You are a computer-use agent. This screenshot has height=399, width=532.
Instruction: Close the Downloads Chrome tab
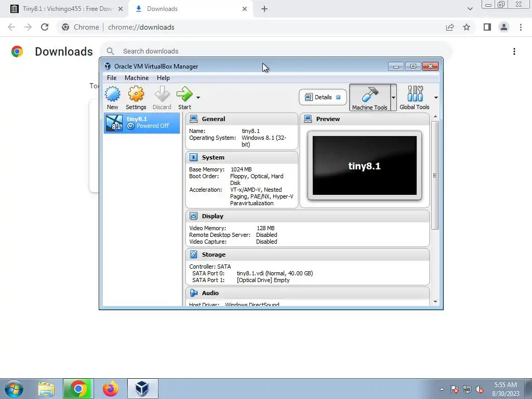coord(245,9)
